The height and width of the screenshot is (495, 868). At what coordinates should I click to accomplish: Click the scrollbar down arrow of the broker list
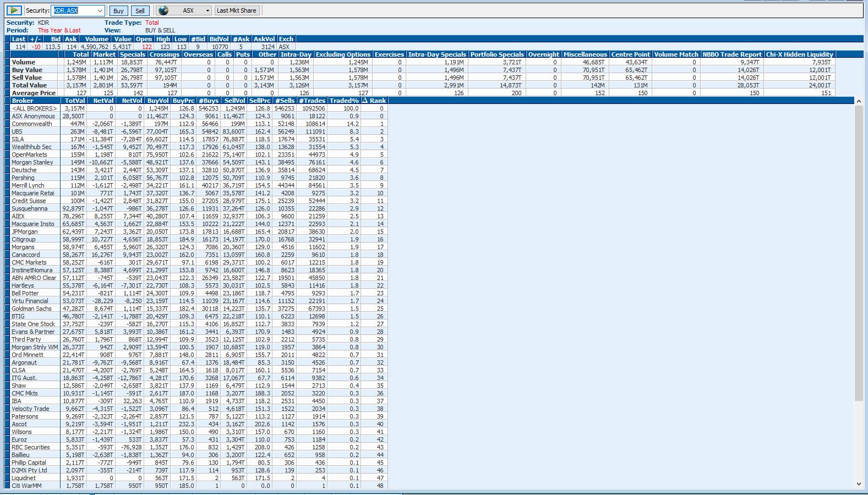pos(859,484)
